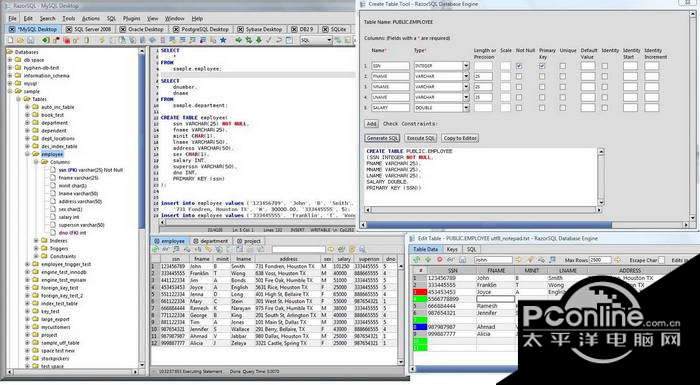Select the employee_trigger_test table in tree

point(66,264)
